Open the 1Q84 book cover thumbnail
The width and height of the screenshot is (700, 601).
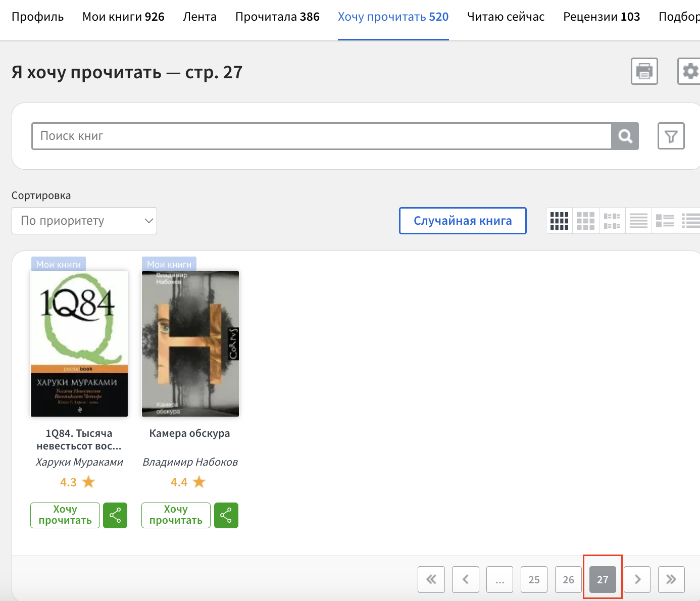tap(79, 343)
